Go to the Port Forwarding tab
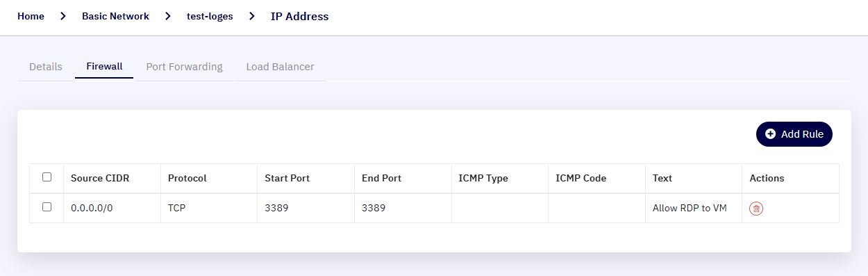 (x=184, y=67)
